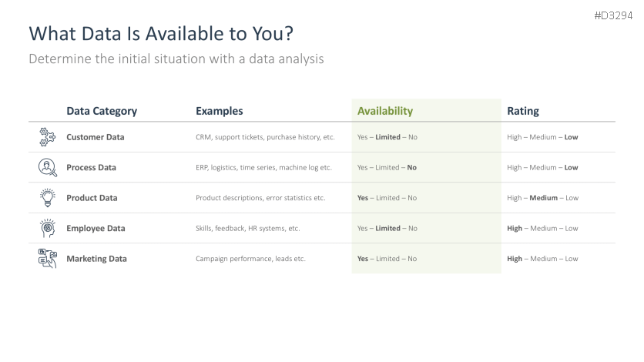Select the Customer Data row label
The height and width of the screenshot is (362, 644).
(95, 137)
